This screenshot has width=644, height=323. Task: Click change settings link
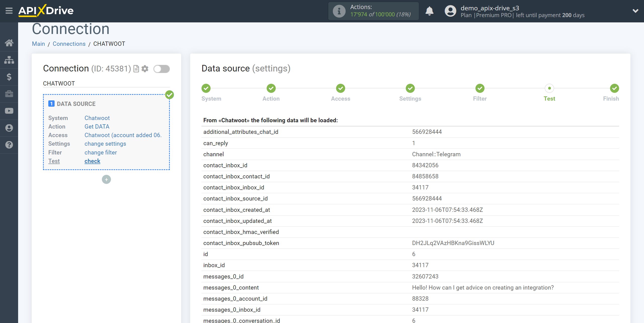coord(105,144)
